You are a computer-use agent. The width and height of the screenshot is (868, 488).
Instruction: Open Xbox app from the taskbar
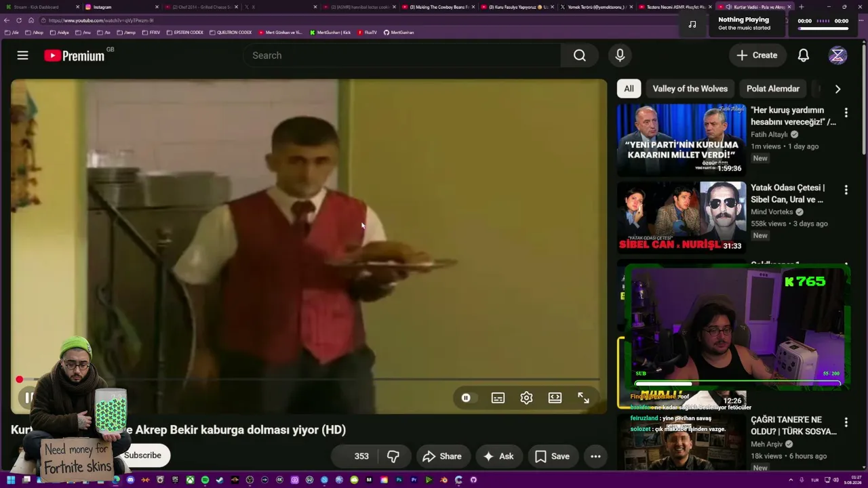coord(190,480)
